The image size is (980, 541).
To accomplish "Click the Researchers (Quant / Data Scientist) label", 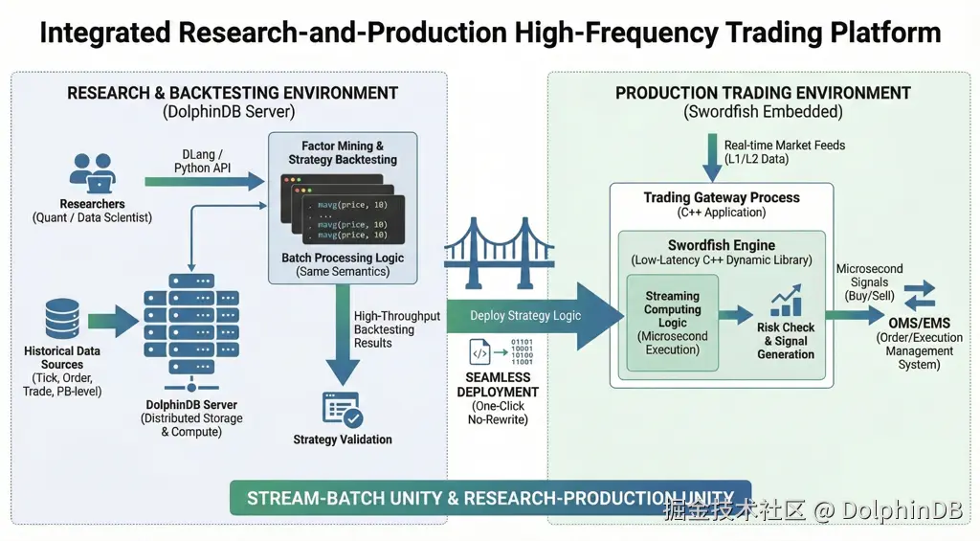I will [x=92, y=211].
